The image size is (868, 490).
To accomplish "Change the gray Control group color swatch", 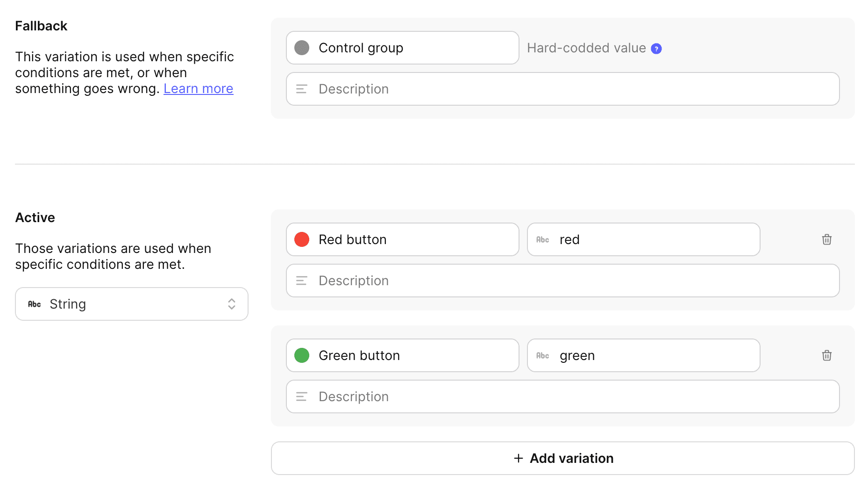I will 302,48.
